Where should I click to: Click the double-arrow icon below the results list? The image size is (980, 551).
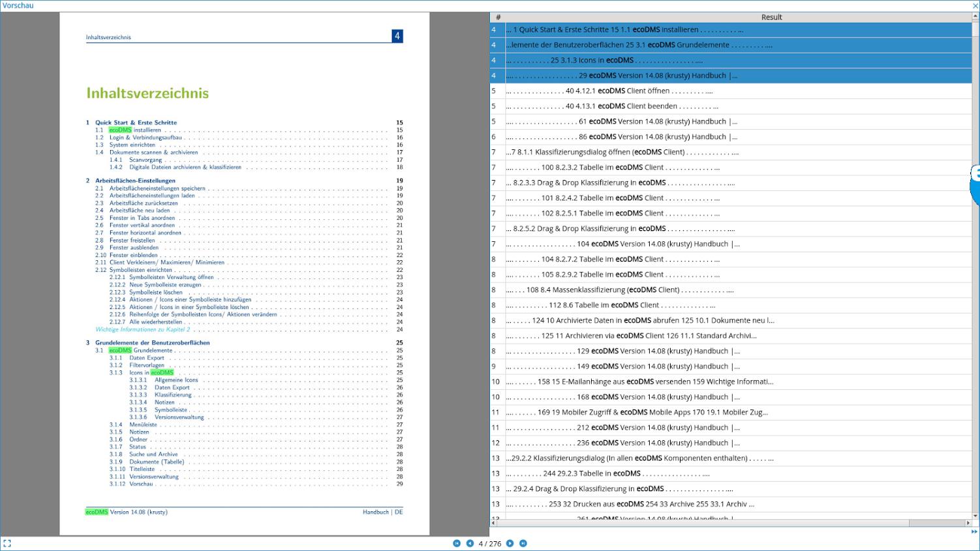tap(975, 531)
